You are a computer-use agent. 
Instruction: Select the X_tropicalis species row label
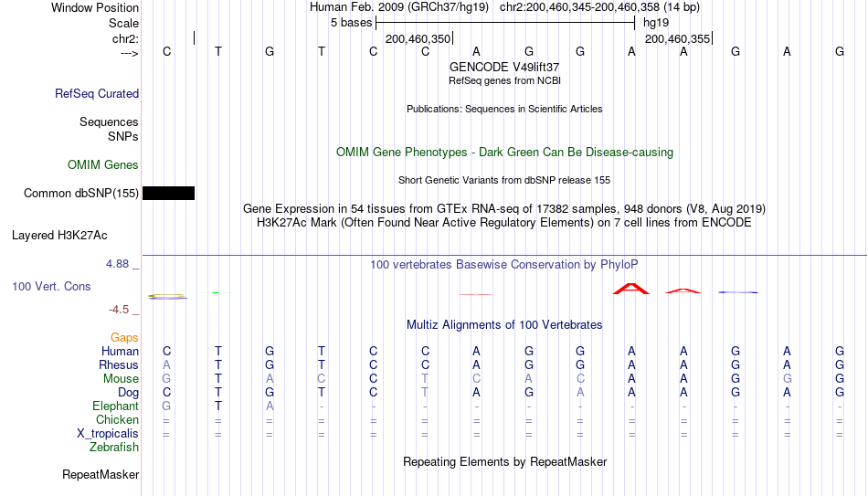pyautogui.click(x=108, y=434)
